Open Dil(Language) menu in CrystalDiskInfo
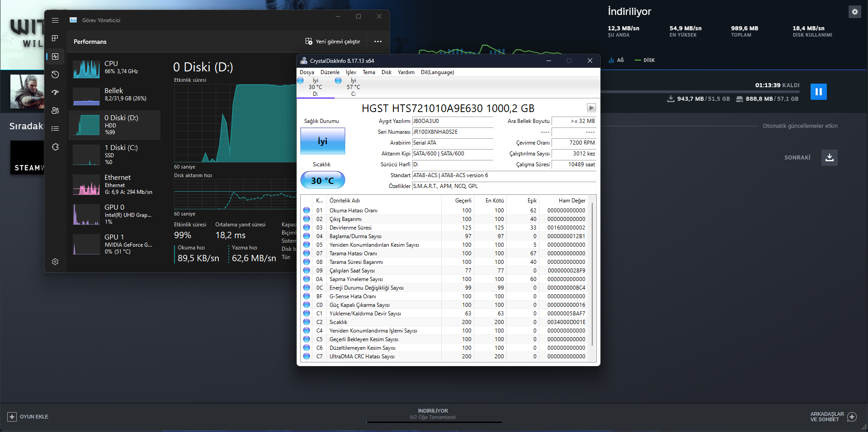The image size is (868, 432). 438,72
